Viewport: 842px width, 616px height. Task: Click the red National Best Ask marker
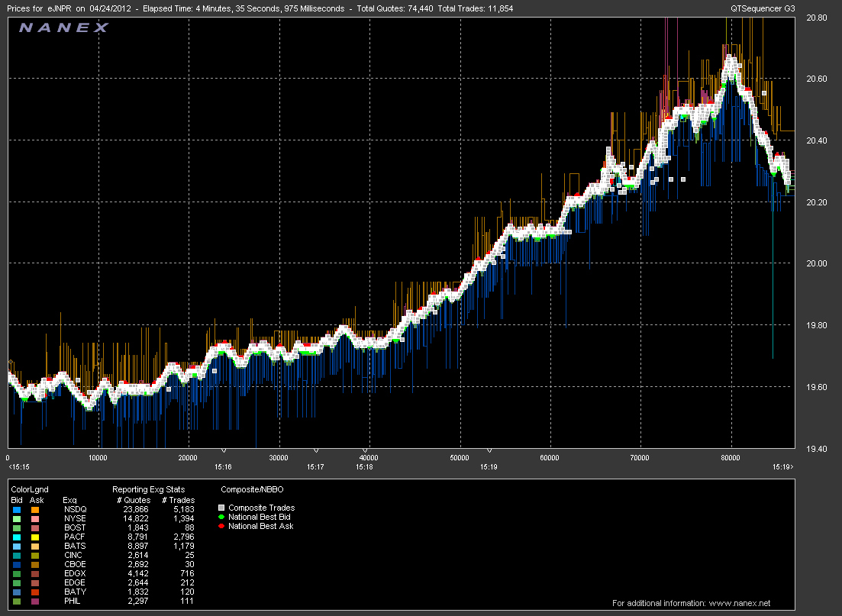tap(223, 526)
